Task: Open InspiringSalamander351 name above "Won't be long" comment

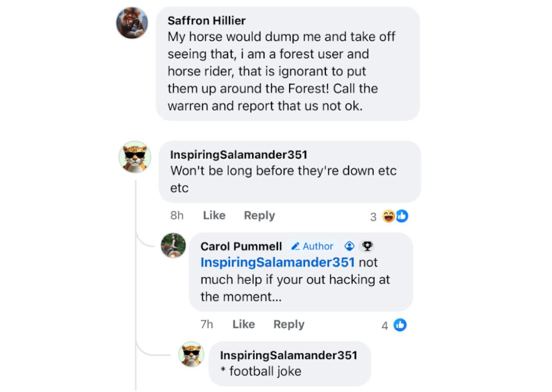Action: (239, 155)
